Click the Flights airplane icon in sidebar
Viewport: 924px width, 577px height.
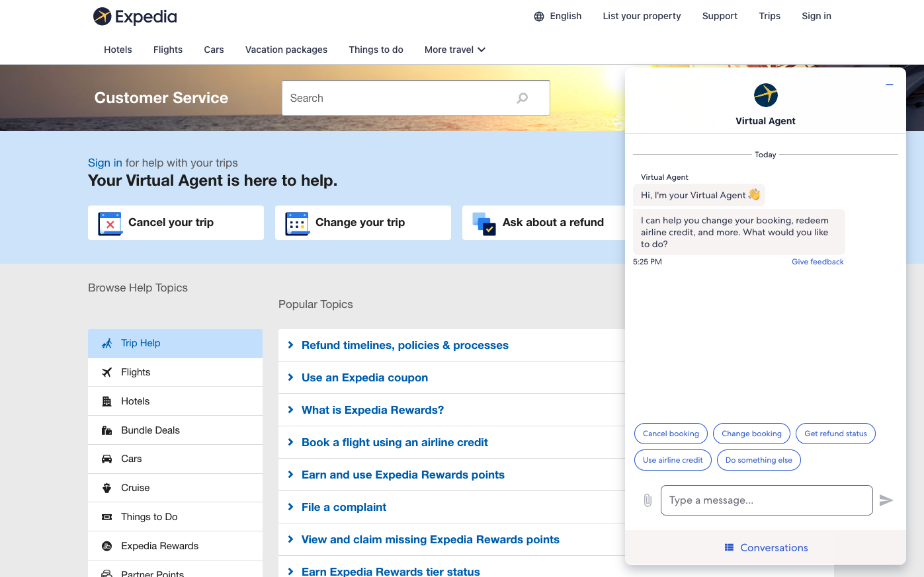click(x=106, y=372)
